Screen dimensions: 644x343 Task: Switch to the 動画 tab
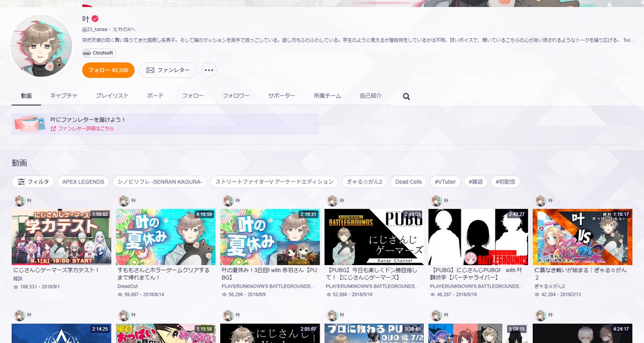tap(26, 96)
